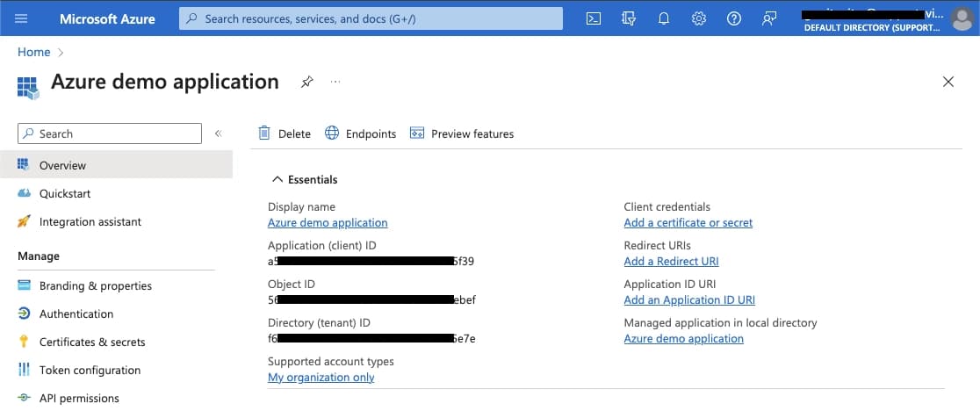Screen dimensions: 980x411
Task: Click the Quickstart cloud icon
Action: pos(24,193)
